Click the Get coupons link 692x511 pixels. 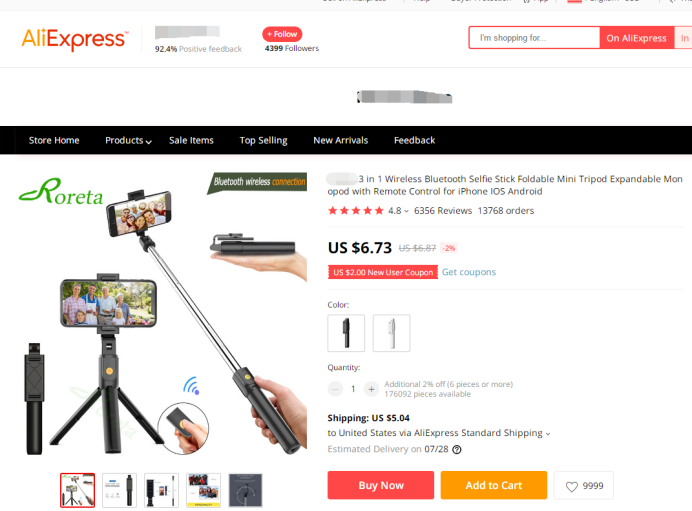[x=469, y=272]
